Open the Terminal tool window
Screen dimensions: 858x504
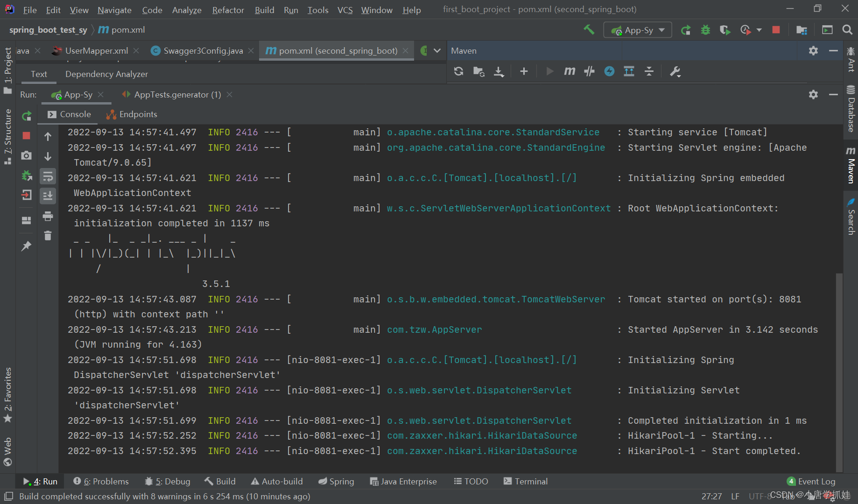pyautogui.click(x=526, y=481)
